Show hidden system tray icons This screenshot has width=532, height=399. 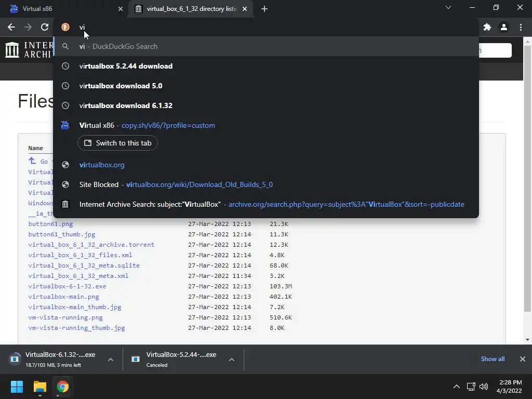[x=457, y=387]
